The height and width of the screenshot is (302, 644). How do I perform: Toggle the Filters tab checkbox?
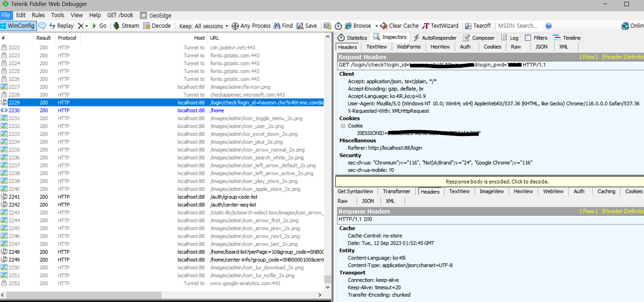(528, 38)
